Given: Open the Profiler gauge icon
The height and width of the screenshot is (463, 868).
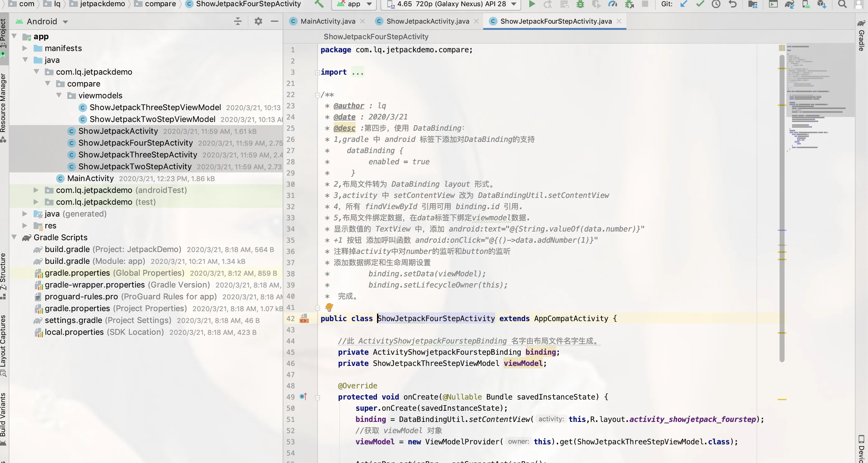Looking at the screenshot, I should point(613,4).
